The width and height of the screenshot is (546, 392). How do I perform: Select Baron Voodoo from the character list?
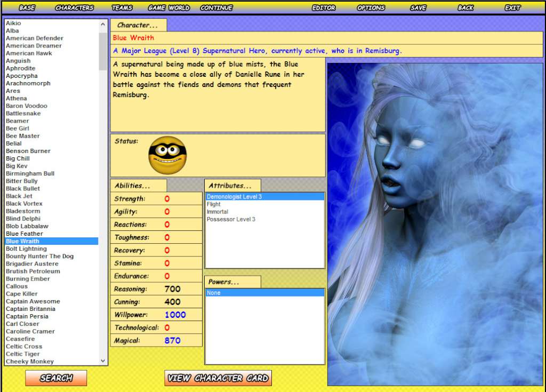coord(27,106)
